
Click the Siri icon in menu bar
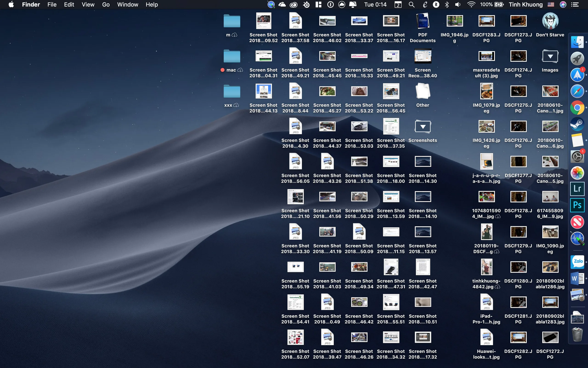[x=563, y=5]
